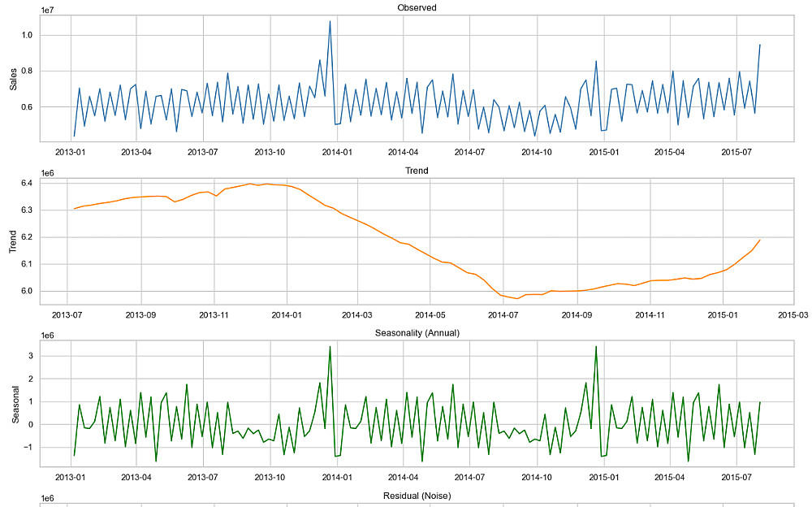Click the "1e6" scale beside Residual (Noise)
The image size is (812, 507).
pyautogui.click(x=47, y=499)
